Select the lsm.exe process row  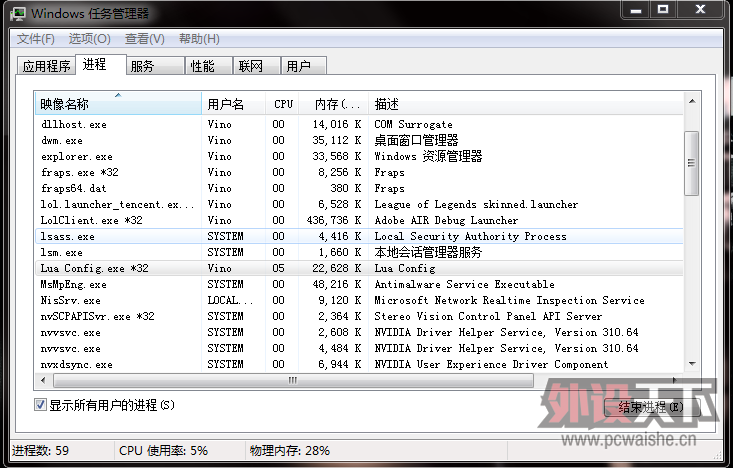pos(359,252)
